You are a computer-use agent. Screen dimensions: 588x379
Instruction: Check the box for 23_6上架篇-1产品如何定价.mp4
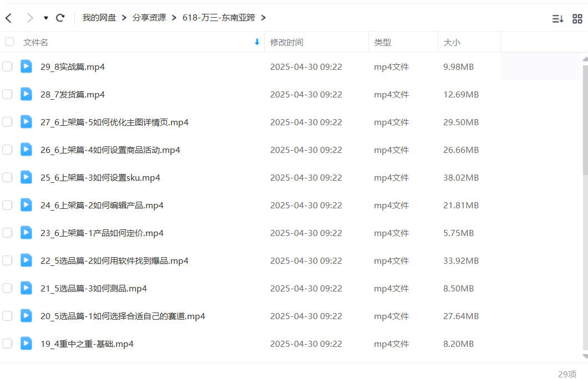pos(7,233)
